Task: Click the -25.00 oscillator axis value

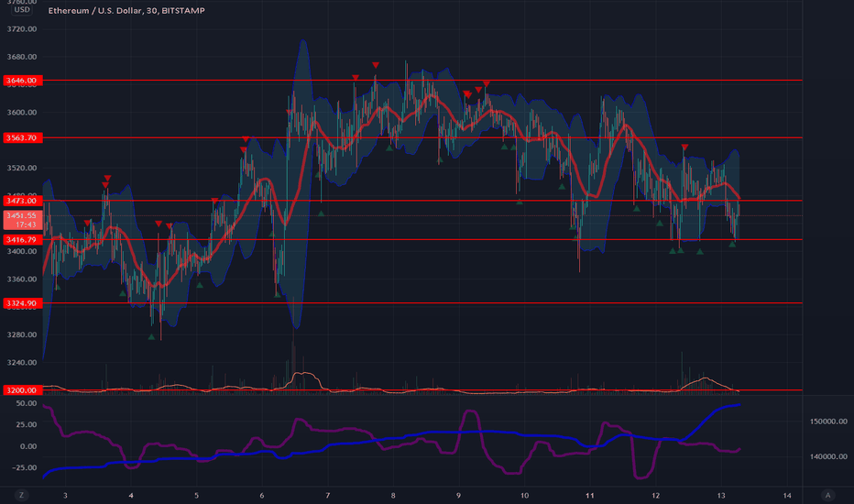Action: pyautogui.click(x=25, y=467)
